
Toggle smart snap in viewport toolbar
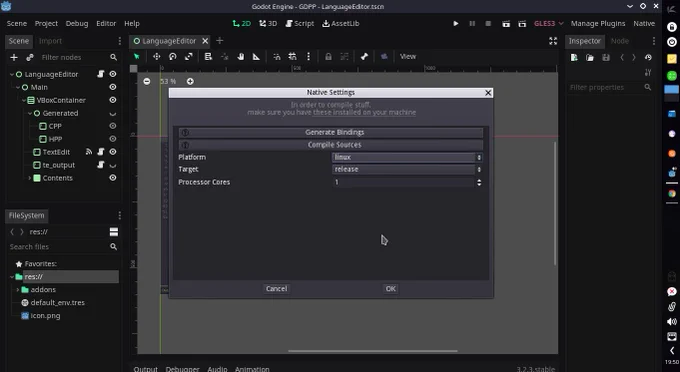pos(277,57)
